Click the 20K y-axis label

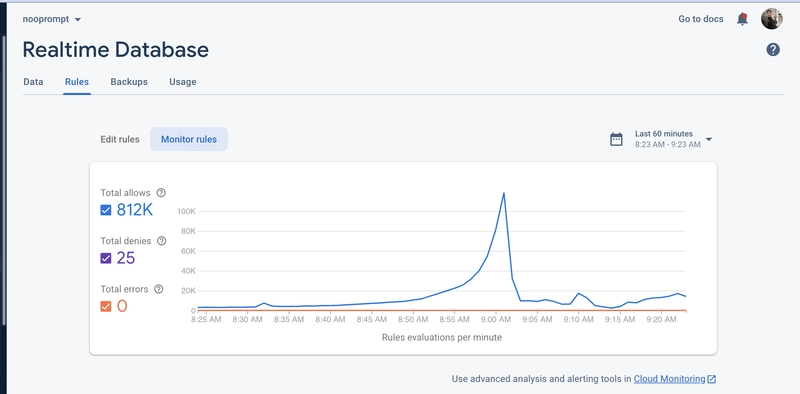(188, 291)
